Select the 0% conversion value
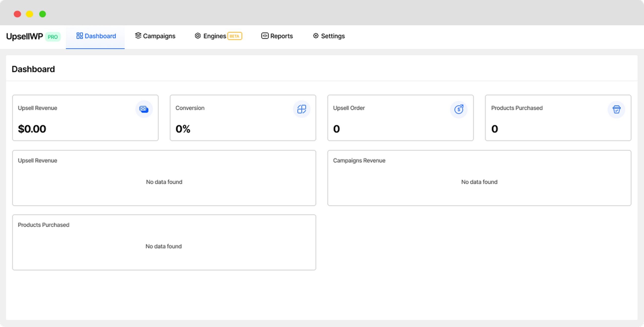644x327 pixels. click(x=183, y=129)
